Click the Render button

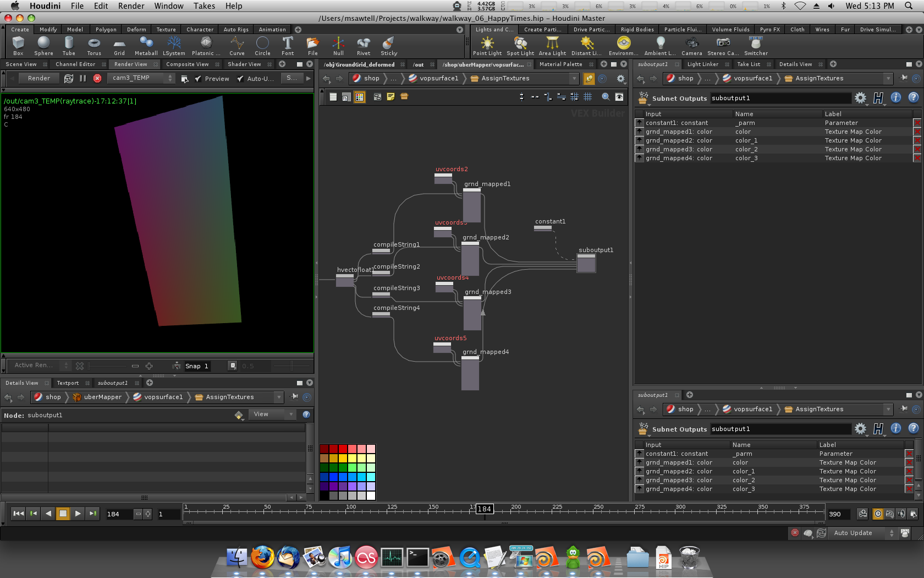(38, 78)
